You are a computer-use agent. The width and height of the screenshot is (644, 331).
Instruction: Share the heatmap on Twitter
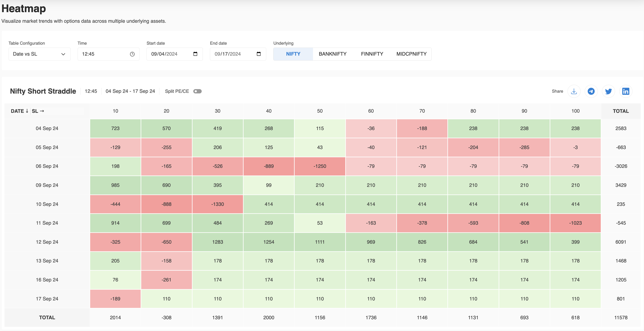[x=608, y=91]
